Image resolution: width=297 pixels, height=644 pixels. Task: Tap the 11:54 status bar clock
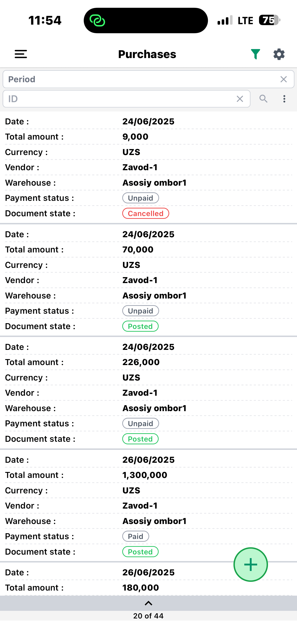[x=45, y=20]
